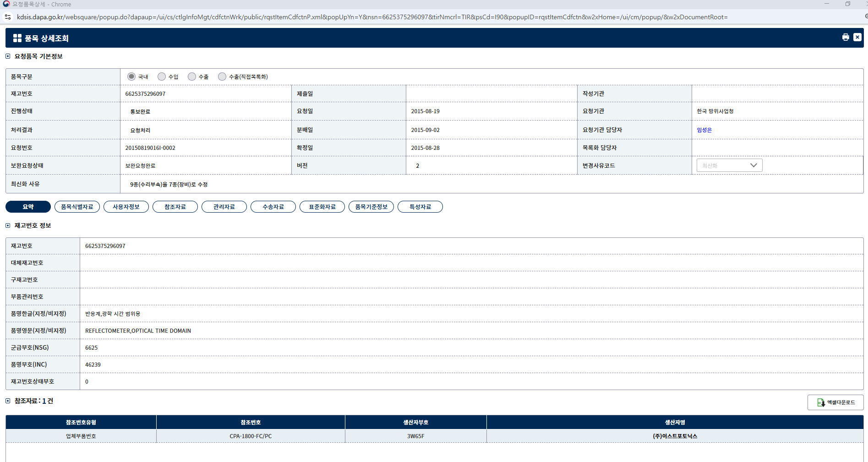Show the 표준화자료 tab

322,207
